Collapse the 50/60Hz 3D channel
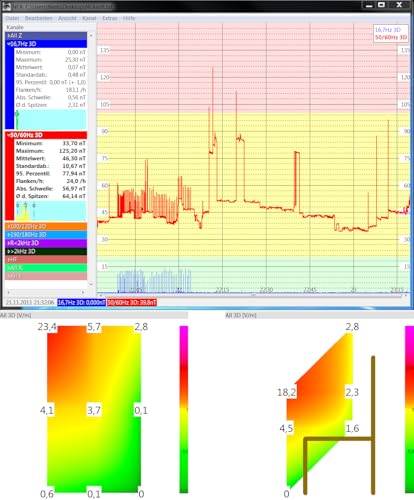This screenshot has width=414, height=500. coord(46,135)
